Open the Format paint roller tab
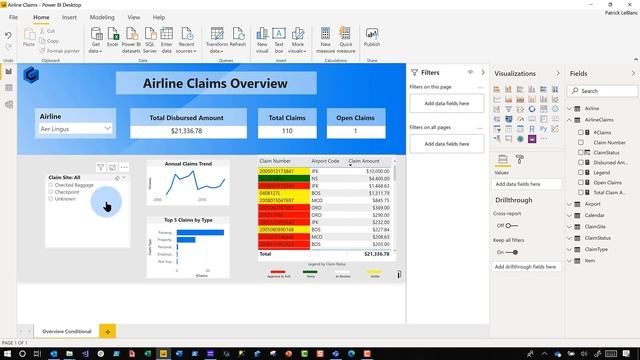Image resolution: width=640 pixels, height=360 pixels. (x=520, y=160)
